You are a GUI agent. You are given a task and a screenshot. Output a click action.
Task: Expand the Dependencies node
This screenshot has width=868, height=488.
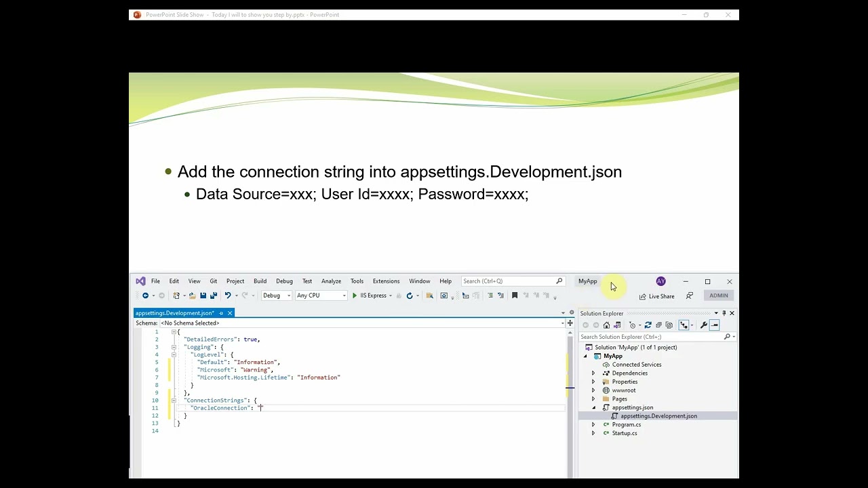(x=593, y=373)
